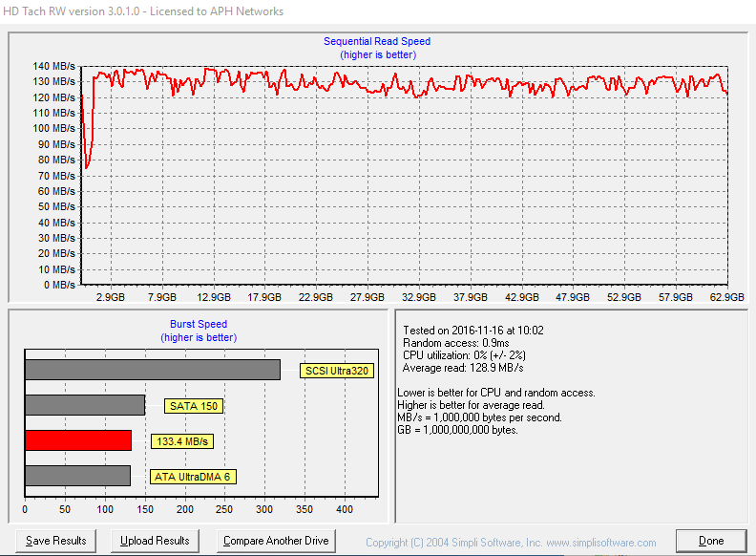This screenshot has height=556, width=756.
Task: Click the 62.9GB x-axis label
Action: pyautogui.click(x=725, y=298)
